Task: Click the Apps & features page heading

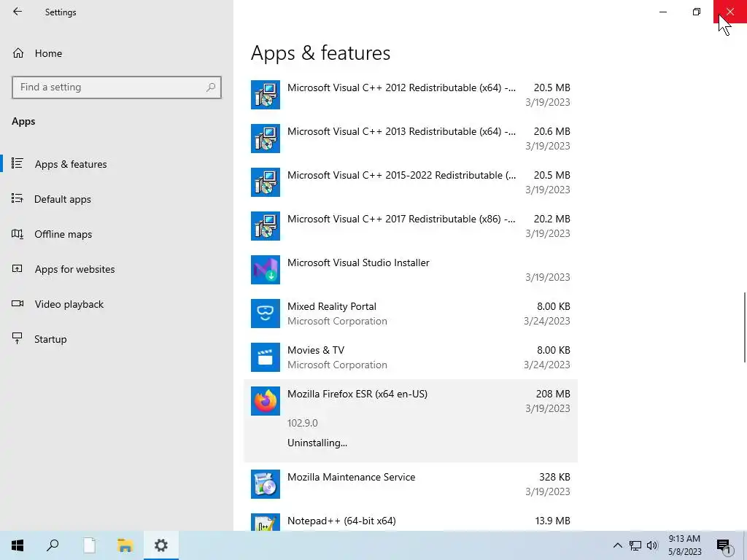Action: pyautogui.click(x=321, y=52)
